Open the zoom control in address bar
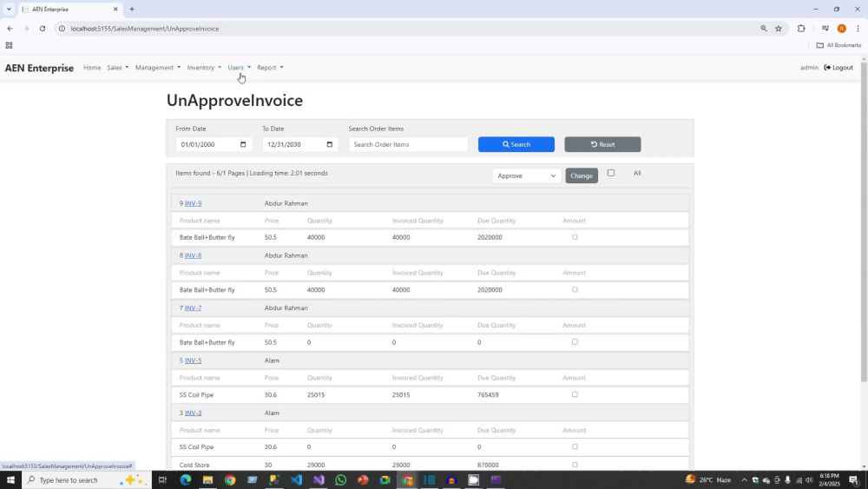 (x=764, y=29)
